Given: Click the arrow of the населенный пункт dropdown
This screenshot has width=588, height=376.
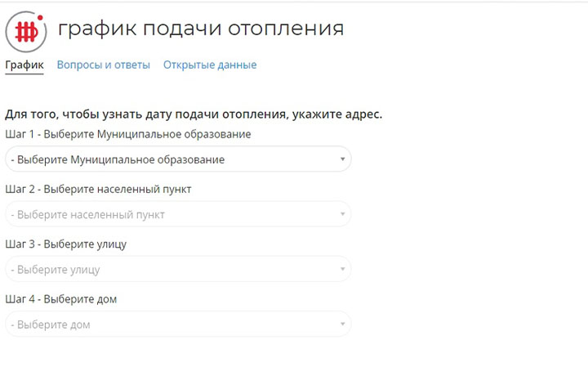Looking at the screenshot, I should [x=343, y=214].
